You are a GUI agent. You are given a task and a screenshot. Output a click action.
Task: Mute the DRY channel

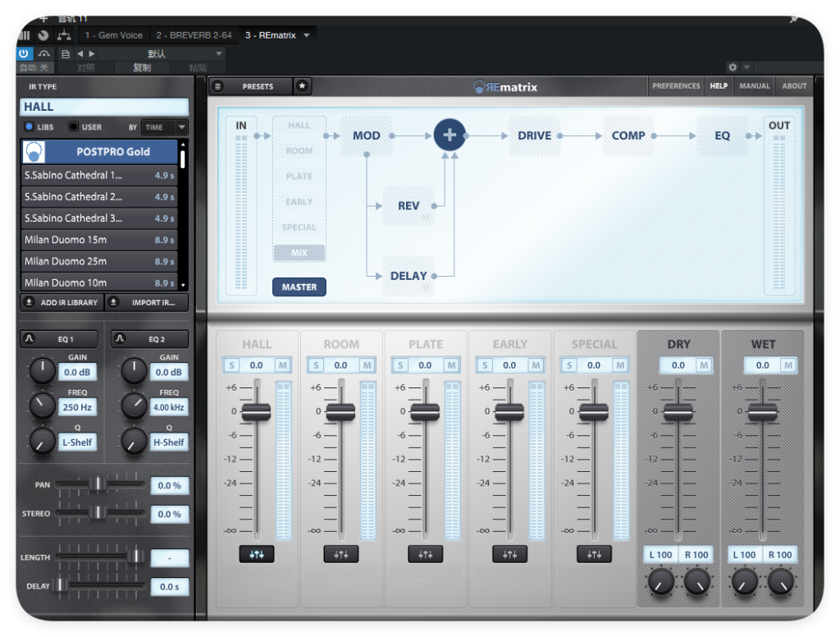click(704, 365)
